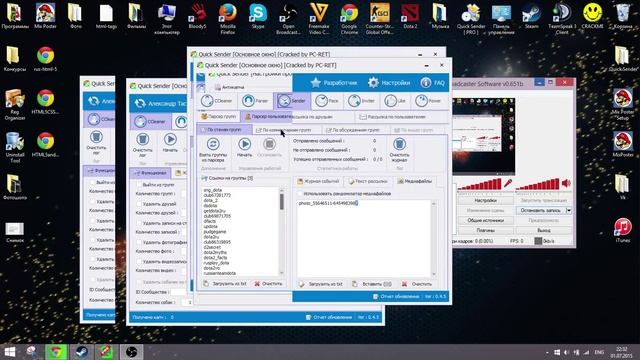Click Steam icon in the taskbar
This screenshot has width=640, height=360.
81,352
